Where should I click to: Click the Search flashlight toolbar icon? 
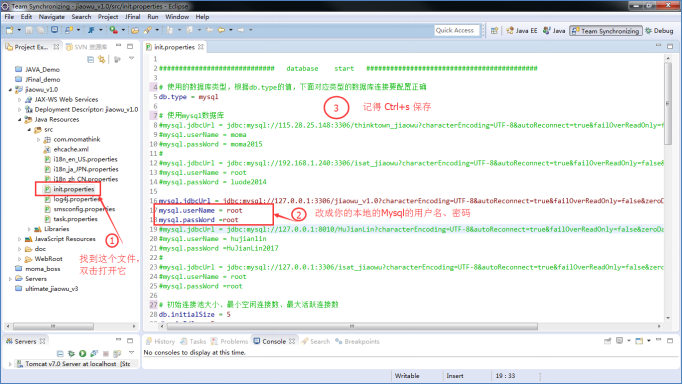[148, 30]
